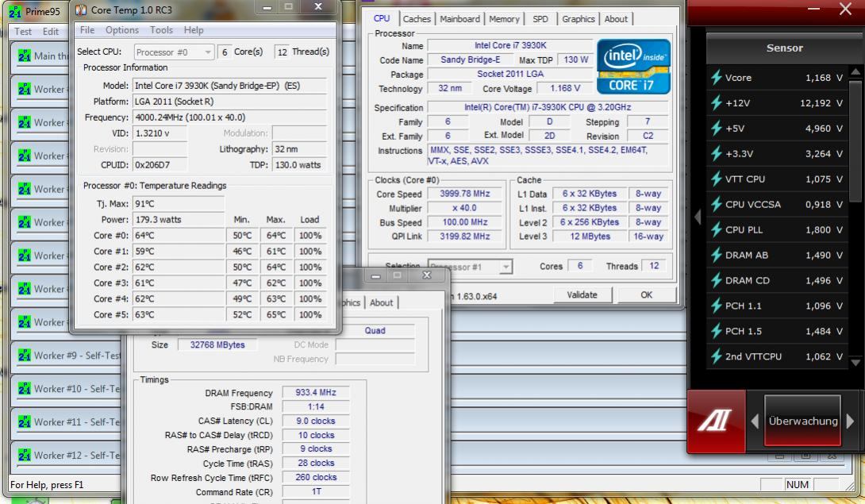The height and width of the screenshot is (504, 865).
Task: Switch to the Graphics tab in CPU-Z
Action: pyautogui.click(x=579, y=19)
